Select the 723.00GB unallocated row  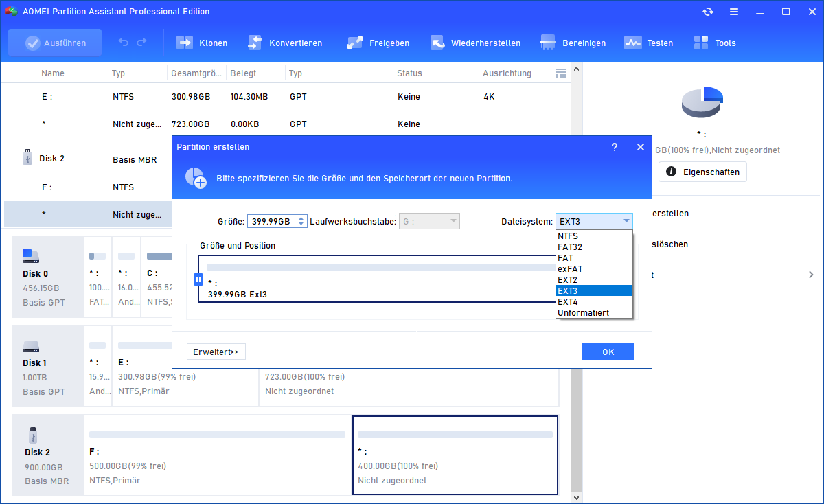tap(288, 124)
